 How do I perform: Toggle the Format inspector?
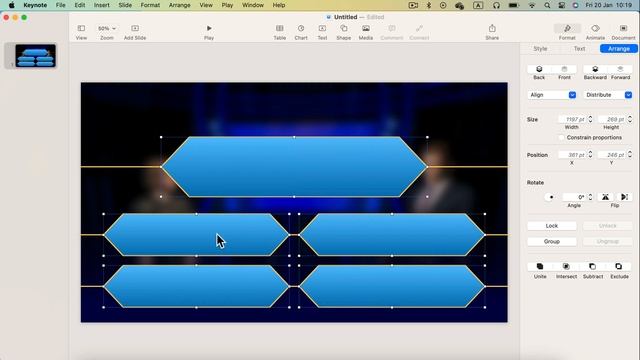coord(567,32)
